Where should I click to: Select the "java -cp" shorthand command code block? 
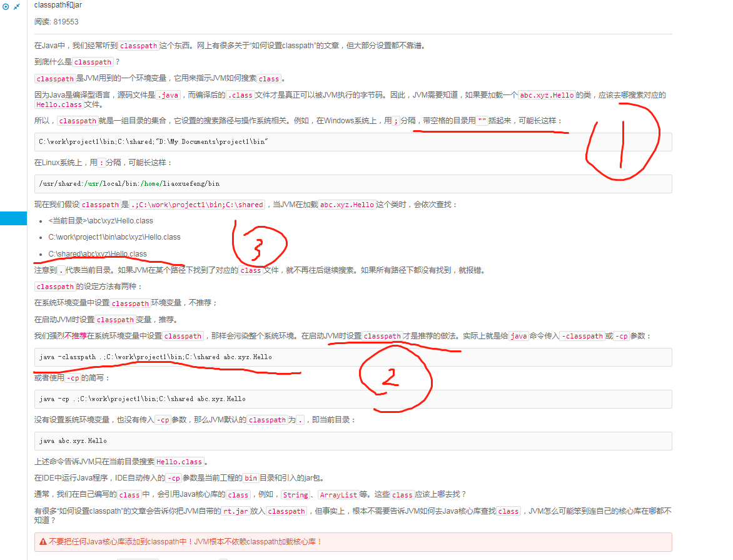pyautogui.click(x=352, y=399)
